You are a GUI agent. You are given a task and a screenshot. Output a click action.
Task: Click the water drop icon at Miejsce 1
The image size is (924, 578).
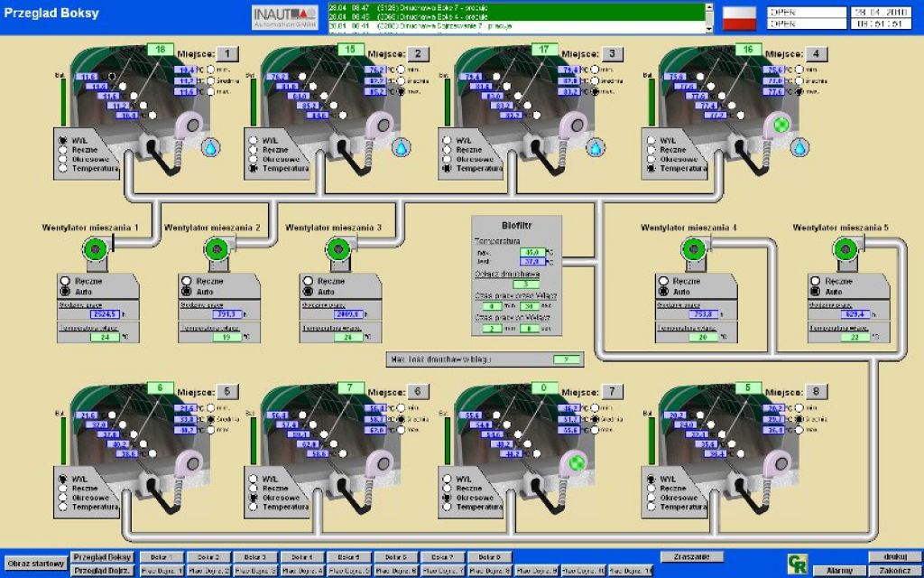209,146
